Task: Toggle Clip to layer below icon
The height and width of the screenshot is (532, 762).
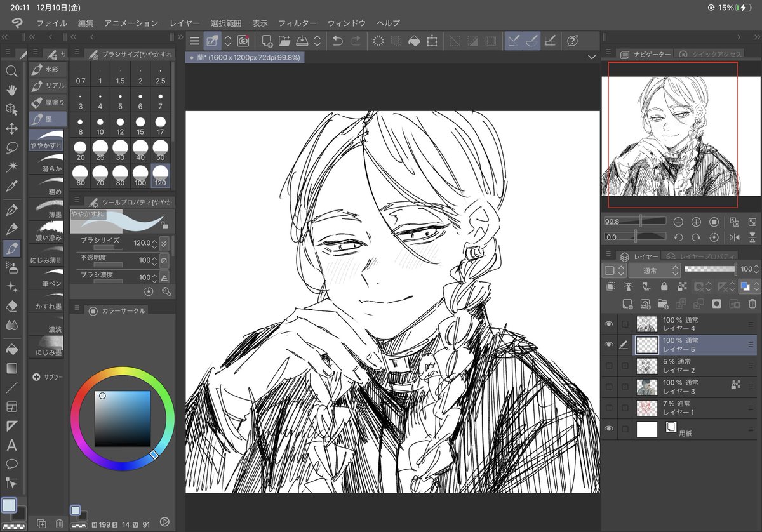Action: (610, 286)
